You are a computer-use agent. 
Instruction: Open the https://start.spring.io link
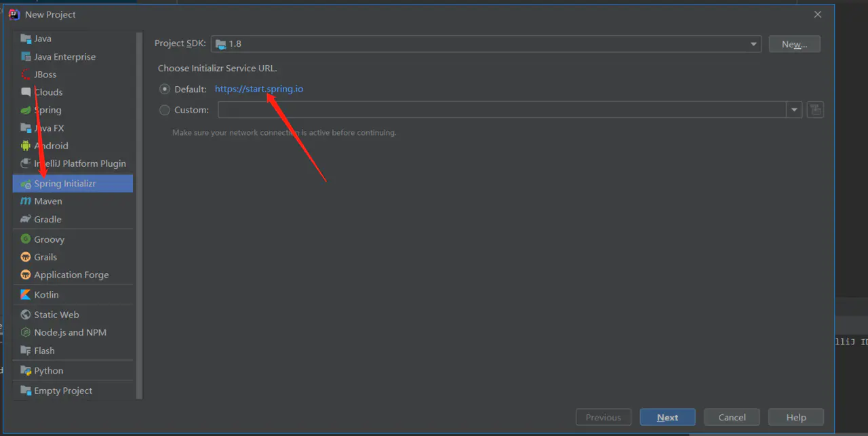[x=259, y=89]
